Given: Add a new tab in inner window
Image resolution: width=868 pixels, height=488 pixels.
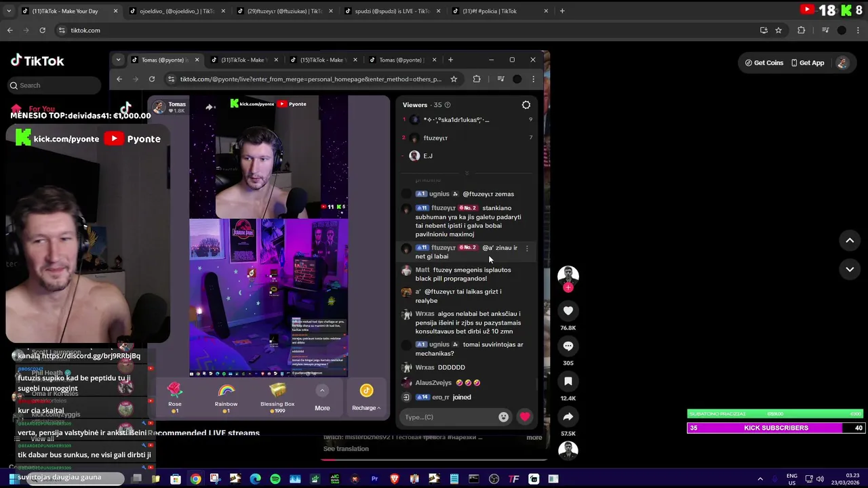Looking at the screenshot, I should (450, 60).
